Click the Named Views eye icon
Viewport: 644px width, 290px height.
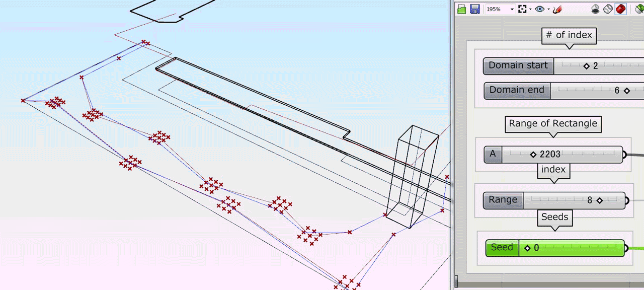[540, 9]
